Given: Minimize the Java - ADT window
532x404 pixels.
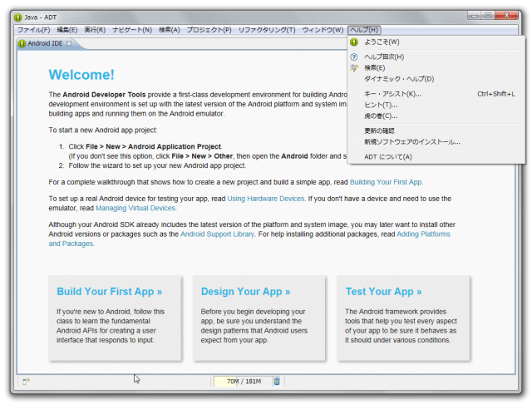Looking at the screenshot, I should [x=475, y=15].
